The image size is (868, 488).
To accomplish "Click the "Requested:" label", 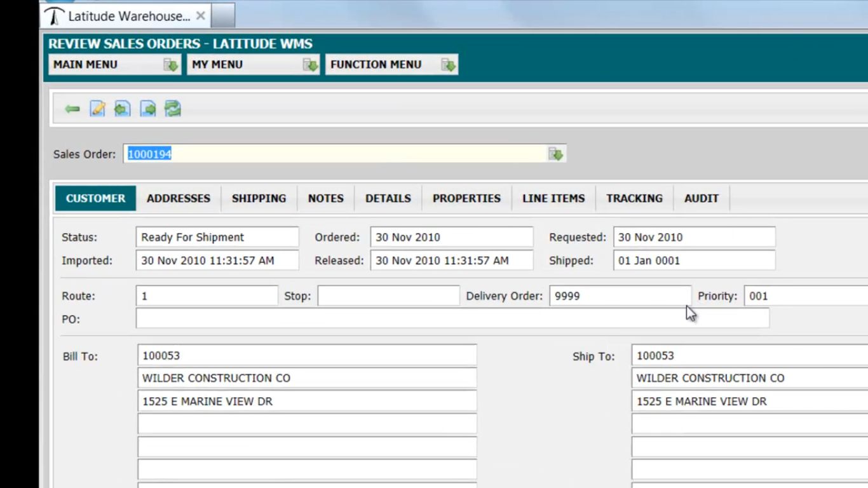I will [x=578, y=238].
